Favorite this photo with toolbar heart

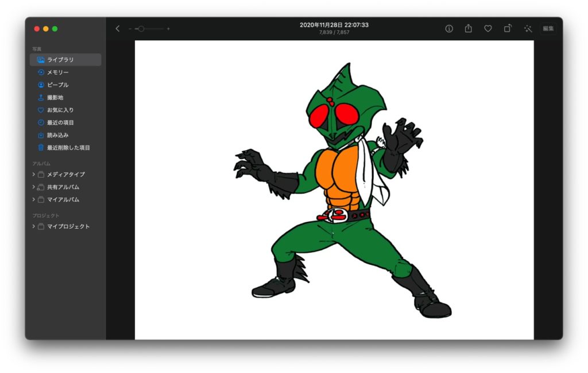(x=488, y=29)
